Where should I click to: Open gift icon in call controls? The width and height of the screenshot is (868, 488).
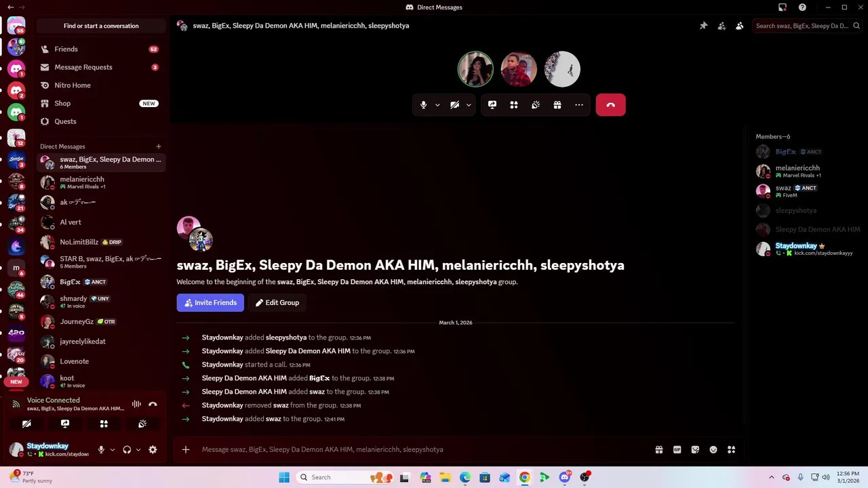pos(557,105)
